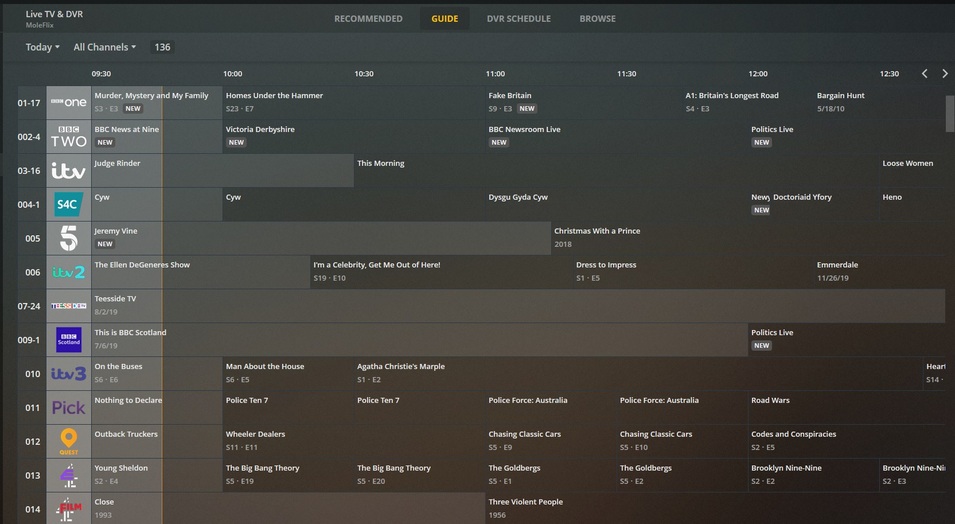Image resolution: width=955 pixels, height=524 pixels.
Task: Select the ITV channel logo
Action: tap(69, 171)
